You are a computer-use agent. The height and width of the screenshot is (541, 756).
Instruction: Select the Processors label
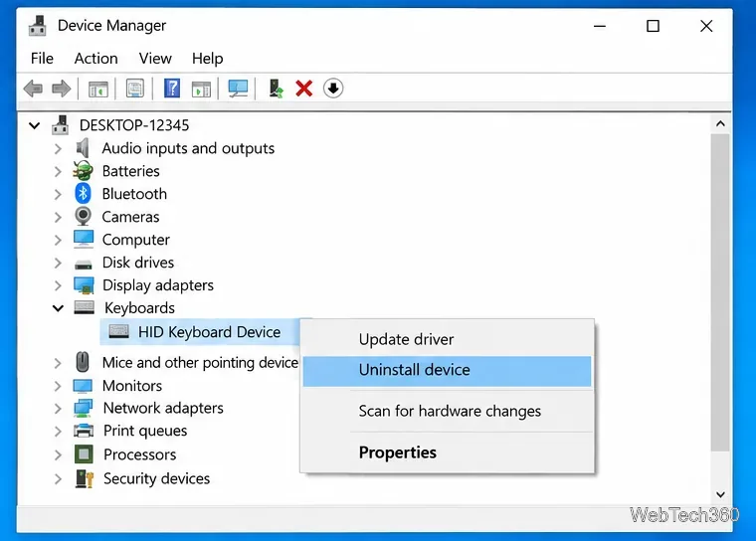click(x=140, y=454)
